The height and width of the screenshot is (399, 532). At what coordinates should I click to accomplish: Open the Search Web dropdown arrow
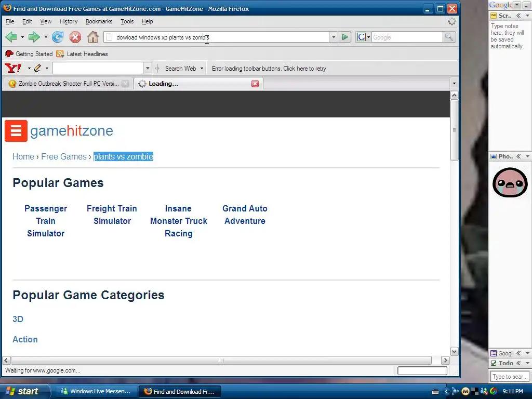[x=202, y=69]
